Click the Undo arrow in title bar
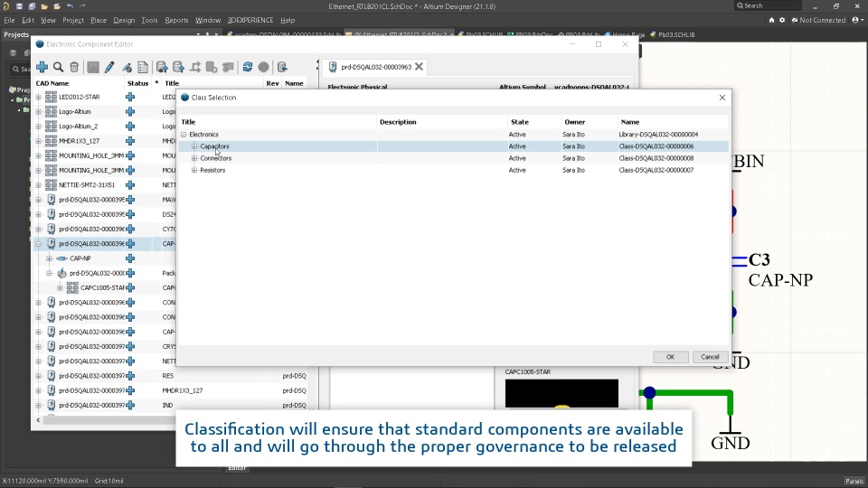The width and height of the screenshot is (868, 488). coord(70,6)
